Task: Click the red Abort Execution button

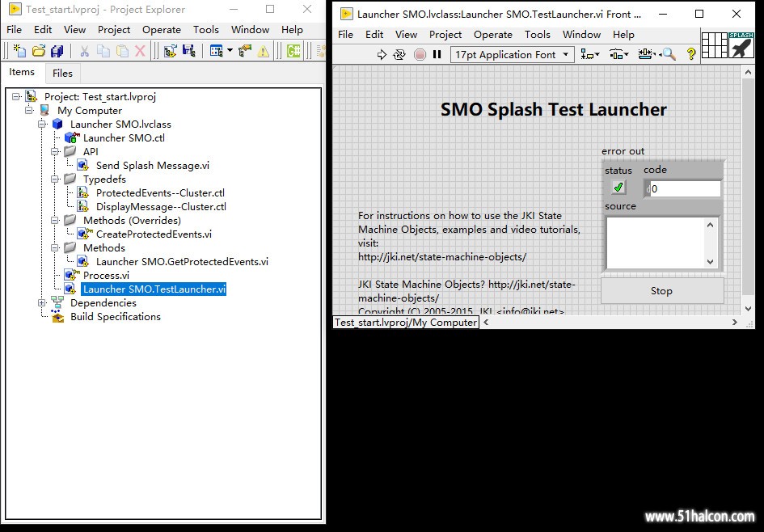Action: coord(420,54)
